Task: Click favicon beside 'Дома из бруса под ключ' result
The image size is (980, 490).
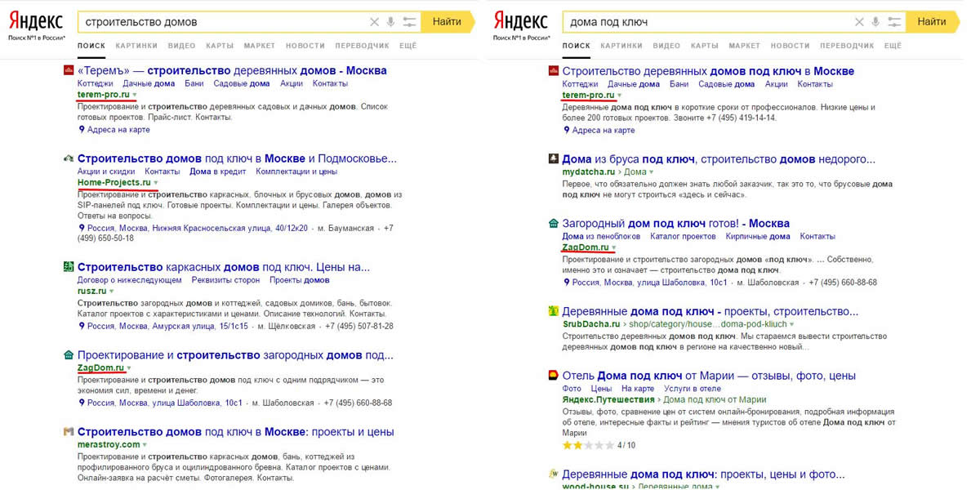Action: coord(554,159)
